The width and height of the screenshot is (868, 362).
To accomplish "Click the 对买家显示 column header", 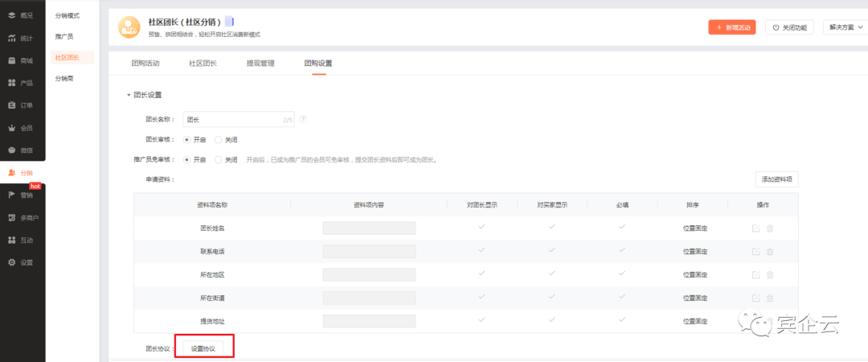I will coord(552,204).
